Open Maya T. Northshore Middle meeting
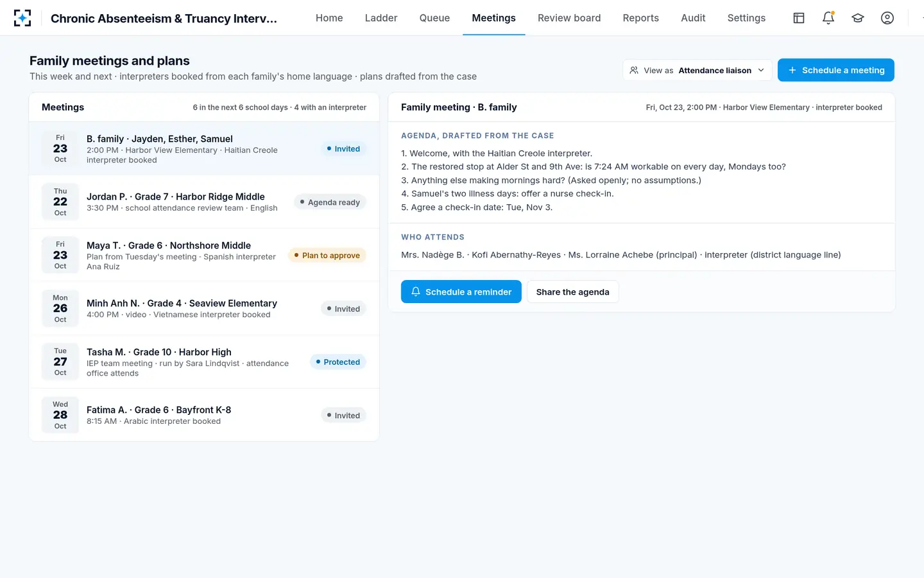The width and height of the screenshot is (924, 578). click(204, 256)
